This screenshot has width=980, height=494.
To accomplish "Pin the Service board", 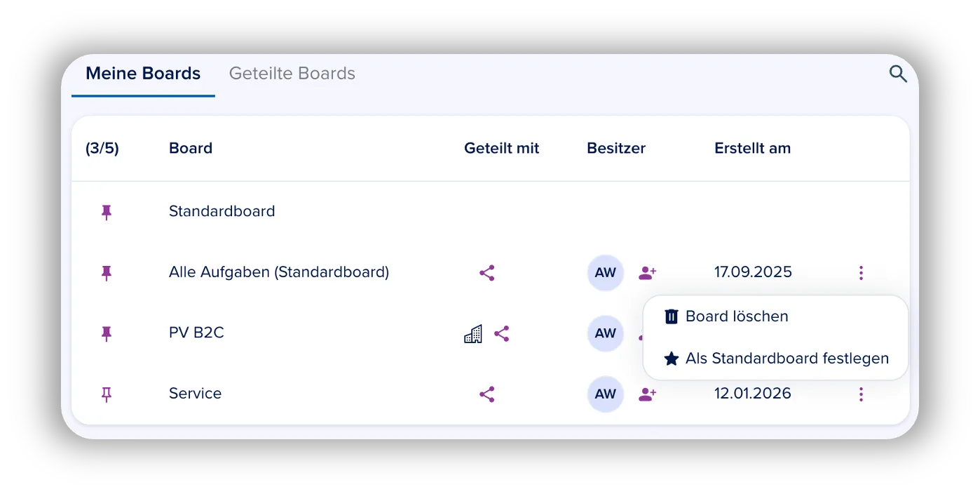I will click(107, 394).
